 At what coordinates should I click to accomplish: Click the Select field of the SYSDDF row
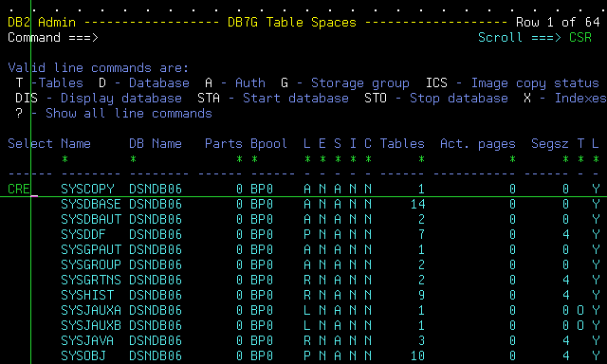tap(30, 234)
